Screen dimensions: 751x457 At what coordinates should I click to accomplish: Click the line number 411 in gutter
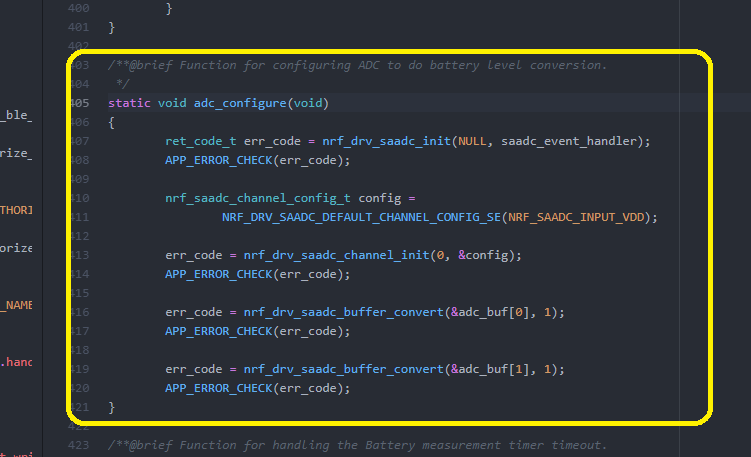[82, 217]
